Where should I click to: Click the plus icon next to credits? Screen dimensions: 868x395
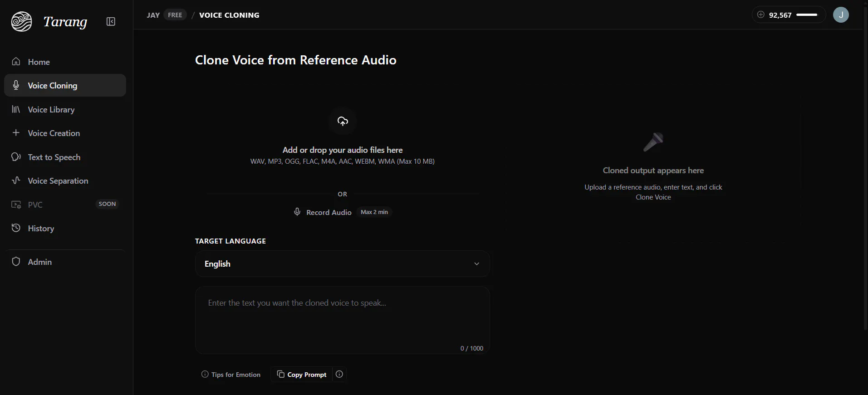point(761,15)
